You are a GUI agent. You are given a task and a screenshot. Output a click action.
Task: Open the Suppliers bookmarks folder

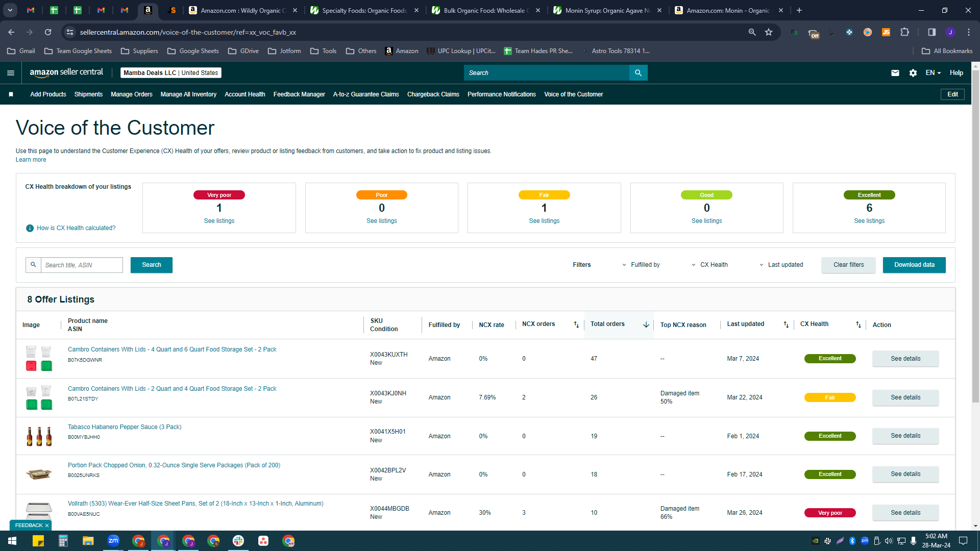[139, 51]
